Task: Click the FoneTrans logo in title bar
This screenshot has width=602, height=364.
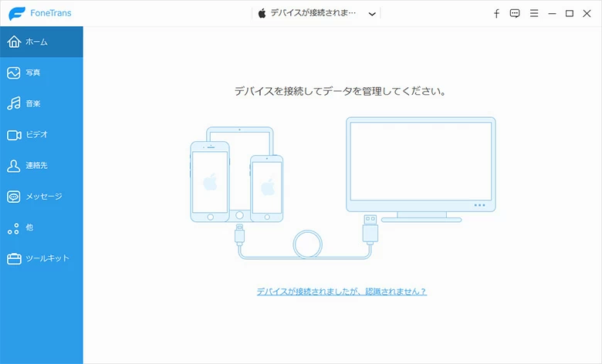Action: [x=18, y=14]
